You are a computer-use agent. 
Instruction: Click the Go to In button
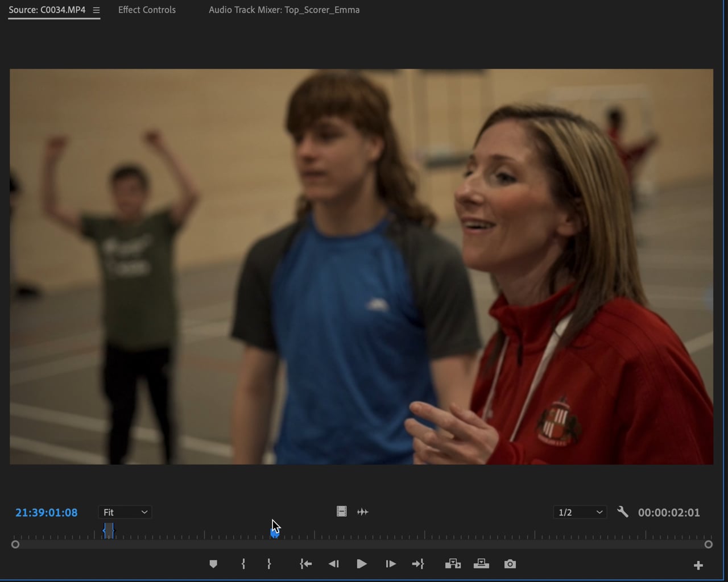coord(306,564)
